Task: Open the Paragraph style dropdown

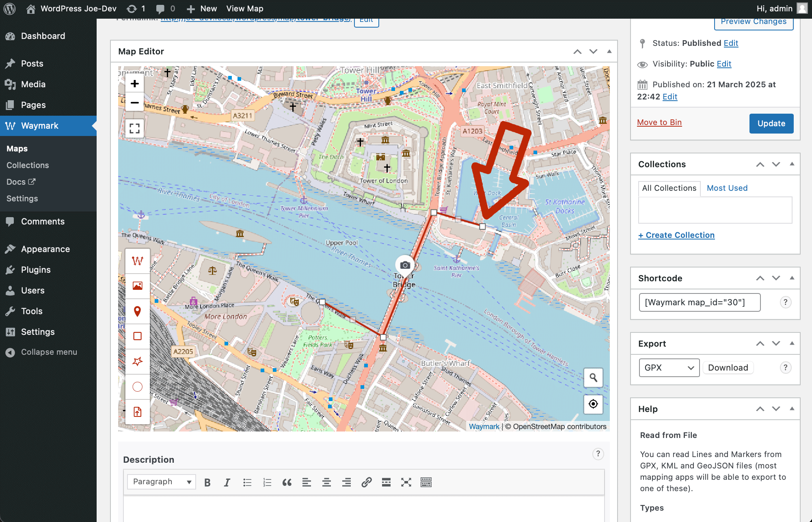Action: click(x=161, y=481)
